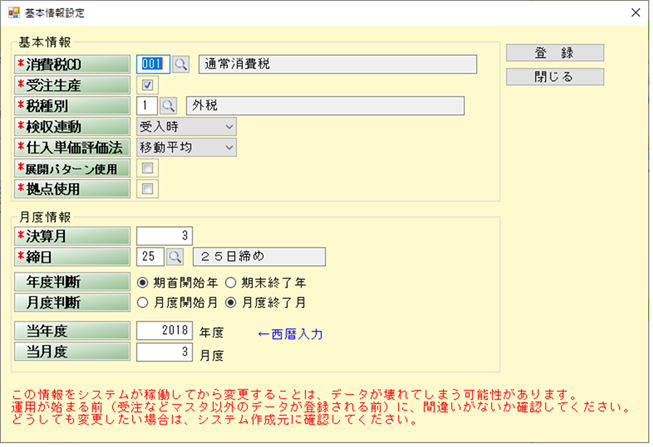Click the app icon in title bar

13,13
